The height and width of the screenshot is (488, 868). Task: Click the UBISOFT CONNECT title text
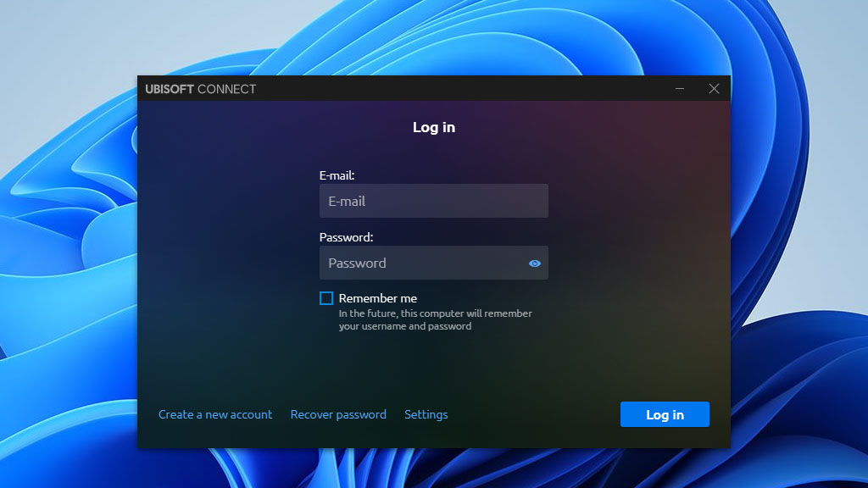coord(202,88)
